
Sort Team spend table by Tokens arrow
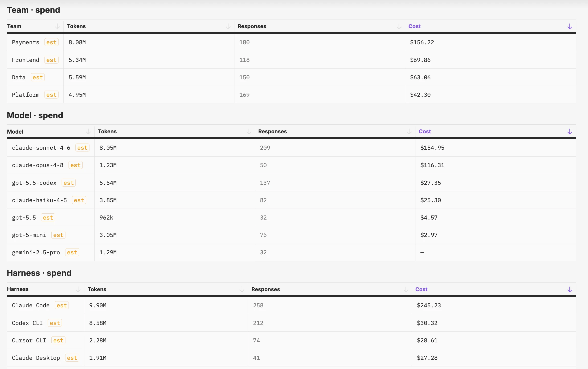click(x=228, y=26)
